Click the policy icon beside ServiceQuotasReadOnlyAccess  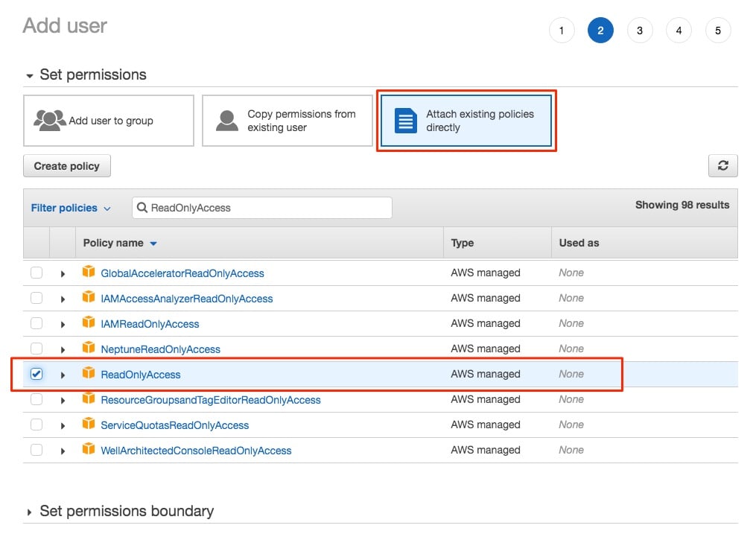tap(89, 424)
